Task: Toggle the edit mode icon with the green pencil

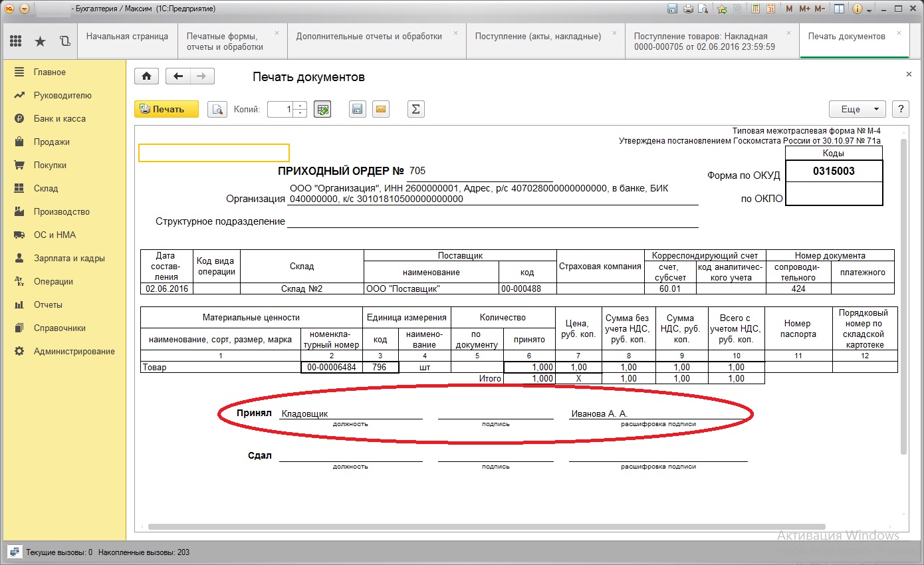Action: click(x=322, y=110)
